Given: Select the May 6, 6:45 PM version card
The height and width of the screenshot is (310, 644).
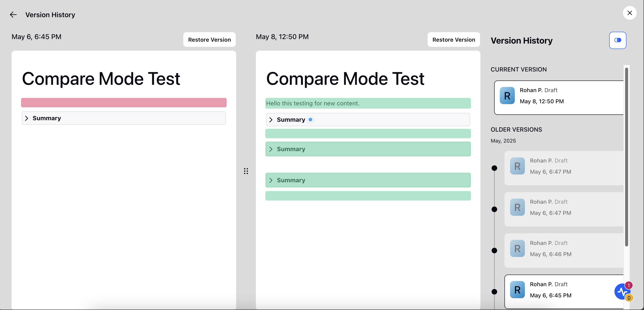Looking at the screenshot, I should (564, 292).
